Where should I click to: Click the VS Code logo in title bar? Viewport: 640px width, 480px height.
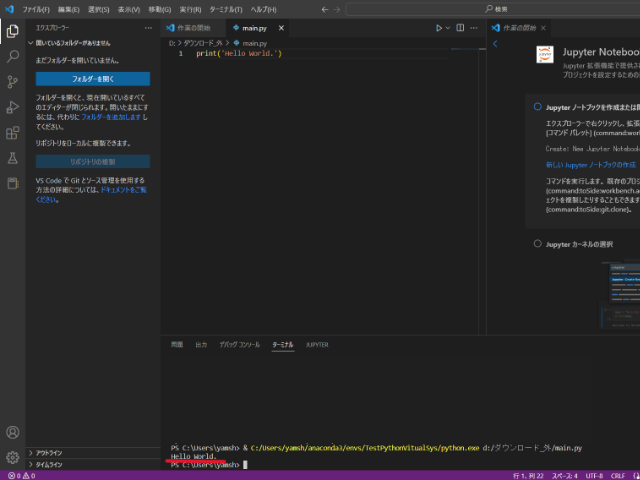click(x=9, y=9)
